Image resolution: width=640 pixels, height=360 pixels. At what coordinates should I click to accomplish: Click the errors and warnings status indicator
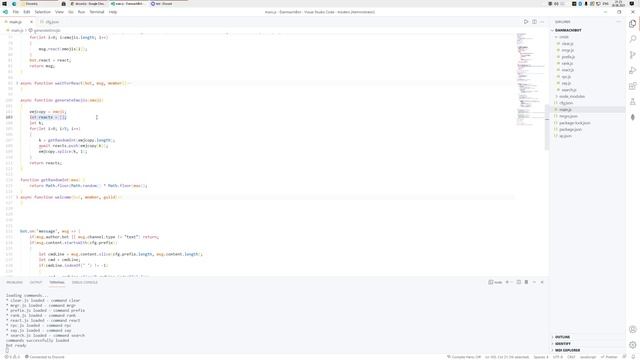tap(12, 357)
